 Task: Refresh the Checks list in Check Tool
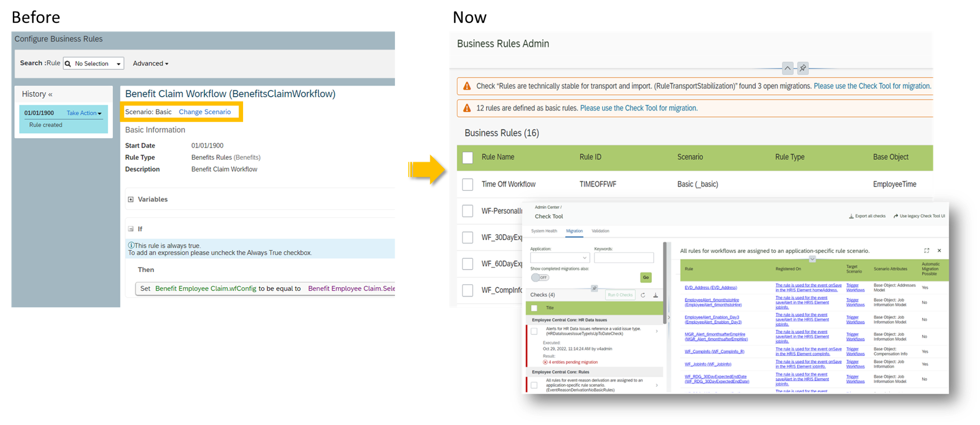coord(643,295)
